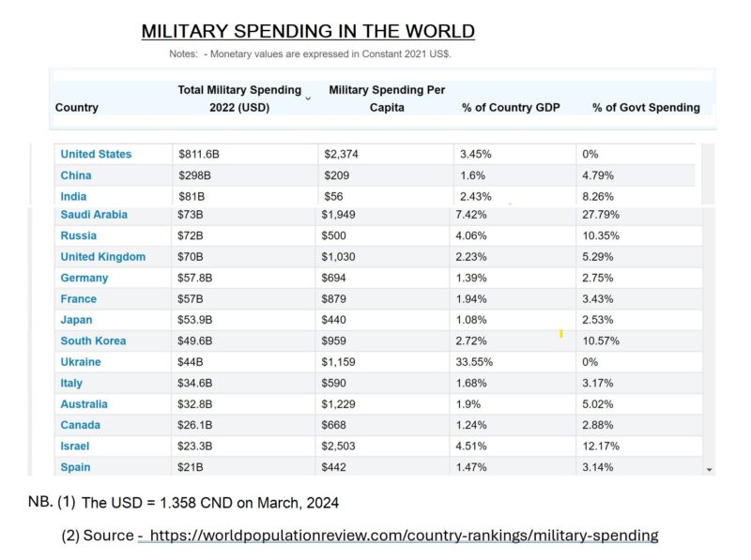Image resolution: width=751 pixels, height=560 pixels.
Task: Click the scrollbar down arrow of the table
Action: coord(709,469)
